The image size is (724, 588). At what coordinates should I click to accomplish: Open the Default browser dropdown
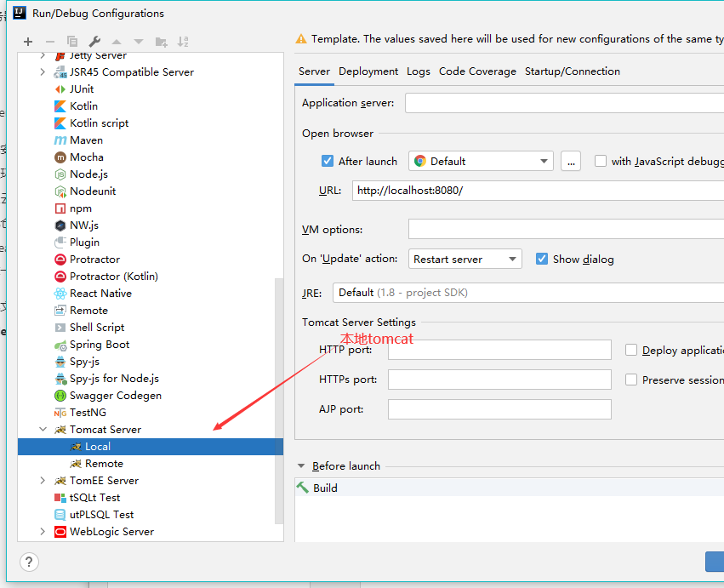[x=481, y=161]
